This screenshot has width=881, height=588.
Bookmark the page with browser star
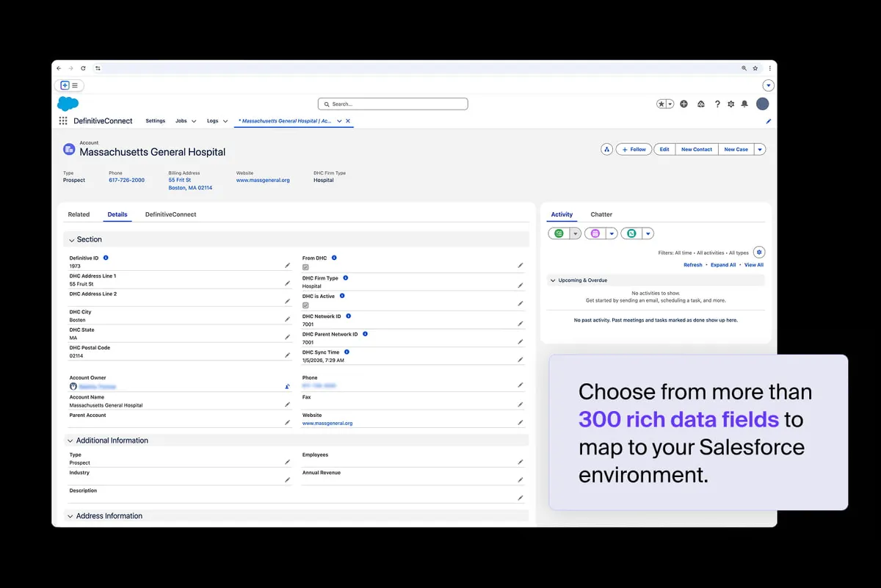755,68
